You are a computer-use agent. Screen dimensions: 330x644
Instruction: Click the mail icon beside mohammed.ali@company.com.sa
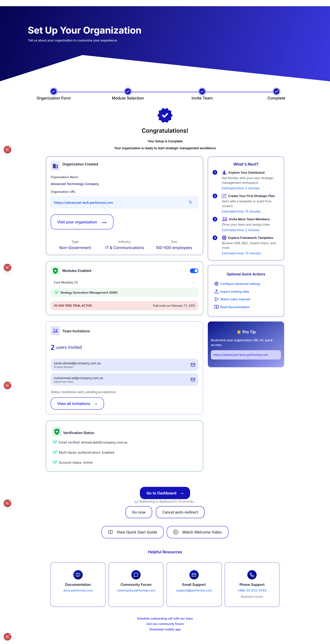[x=193, y=379]
